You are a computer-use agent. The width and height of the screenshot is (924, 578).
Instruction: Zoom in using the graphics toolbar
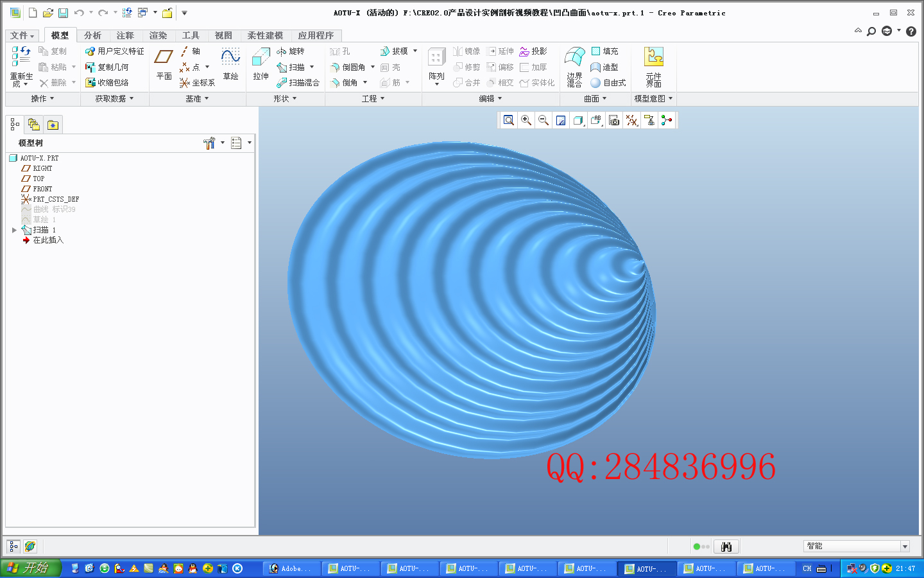[x=526, y=120]
